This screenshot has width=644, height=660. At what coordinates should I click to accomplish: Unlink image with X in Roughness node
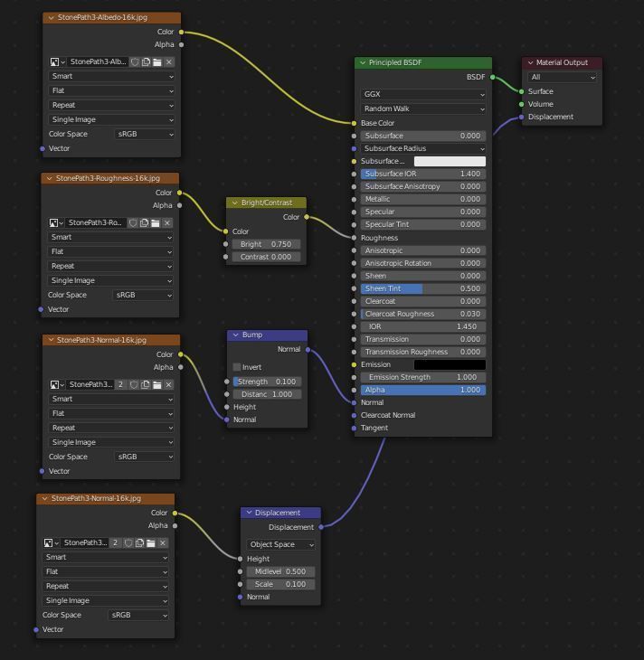(167, 222)
